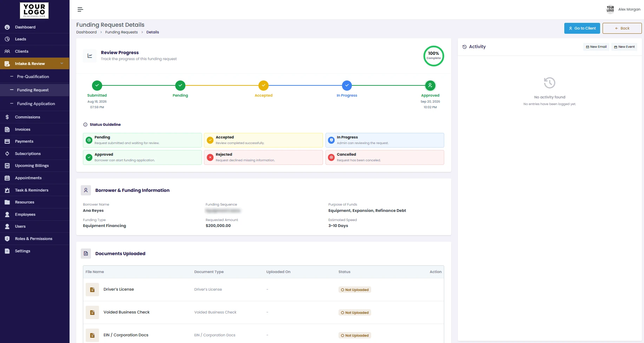Image resolution: width=644 pixels, height=343 pixels.
Task: Click the Appointments calendar icon
Action: (x=7, y=178)
